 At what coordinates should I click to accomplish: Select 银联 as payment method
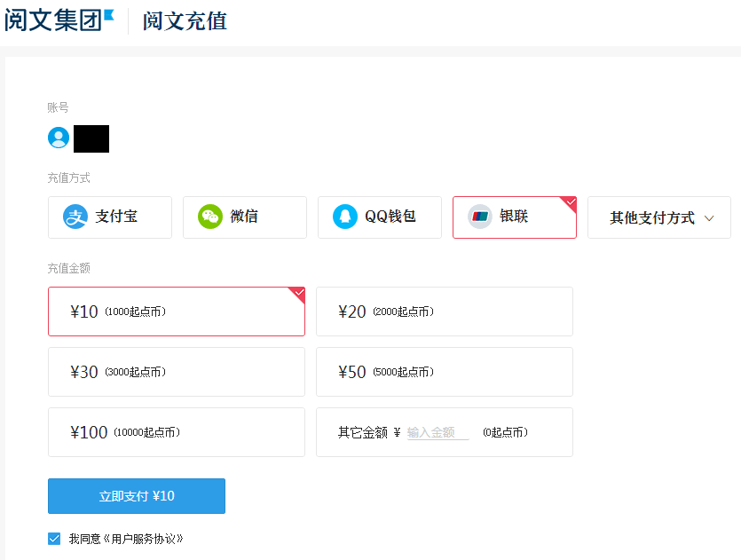(x=515, y=217)
